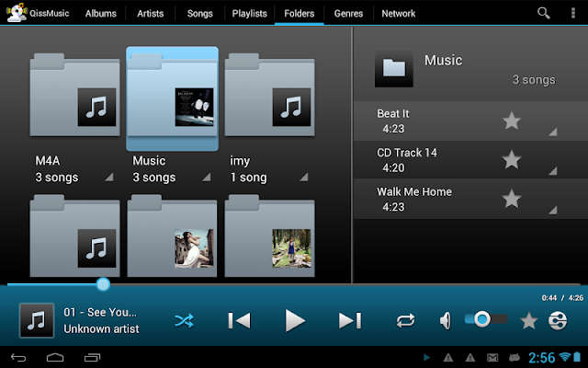Switch to the Network tab
The image size is (588, 368).
(x=398, y=14)
